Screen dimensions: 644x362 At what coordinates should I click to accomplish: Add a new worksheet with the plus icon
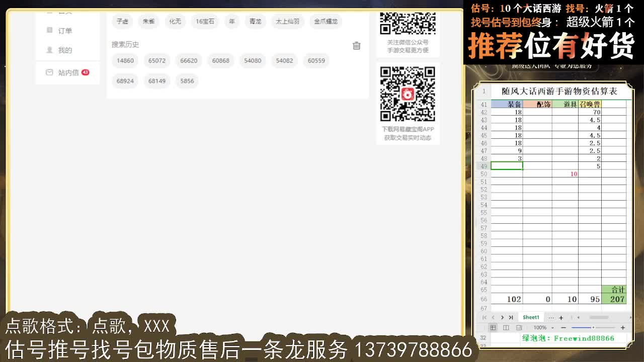pos(561,317)
